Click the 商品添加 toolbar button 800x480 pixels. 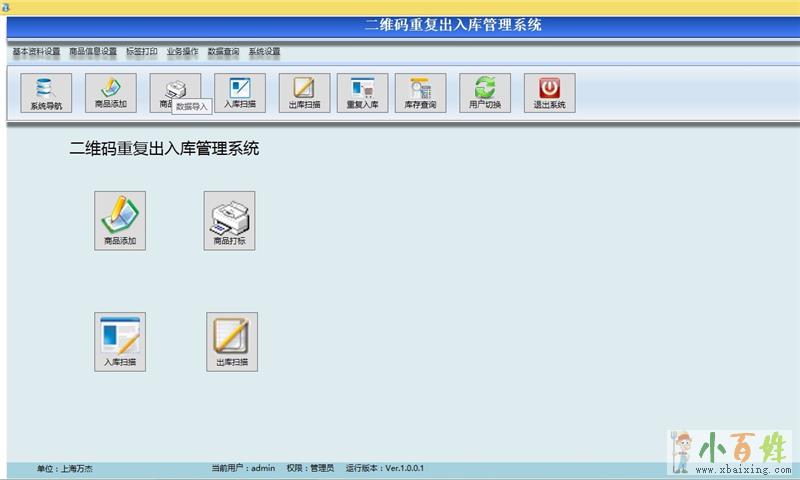[x=110, y=93]
